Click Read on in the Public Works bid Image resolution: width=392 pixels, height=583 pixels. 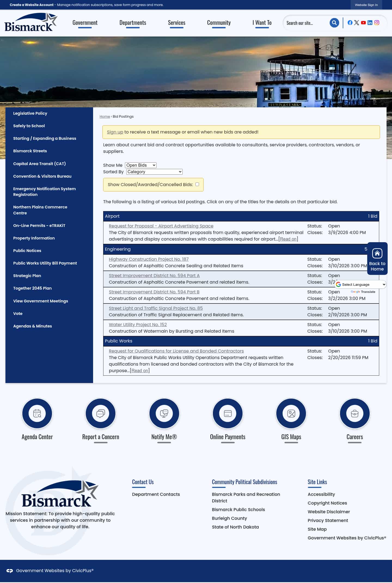pyautogui.click(x=140, y=371)
